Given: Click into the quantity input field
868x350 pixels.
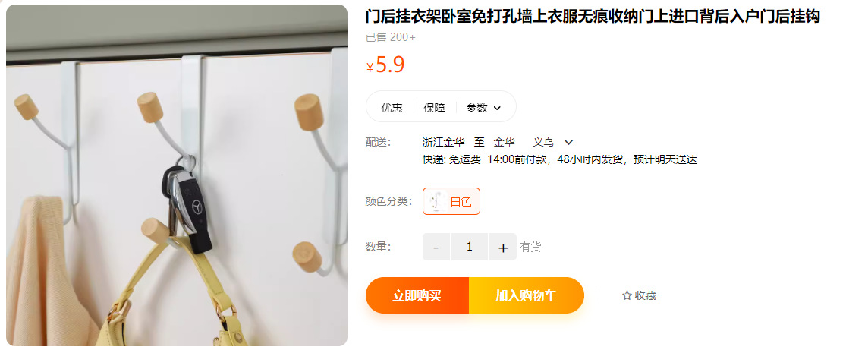Looking at the screenshot, I should [x=470, y=247].
